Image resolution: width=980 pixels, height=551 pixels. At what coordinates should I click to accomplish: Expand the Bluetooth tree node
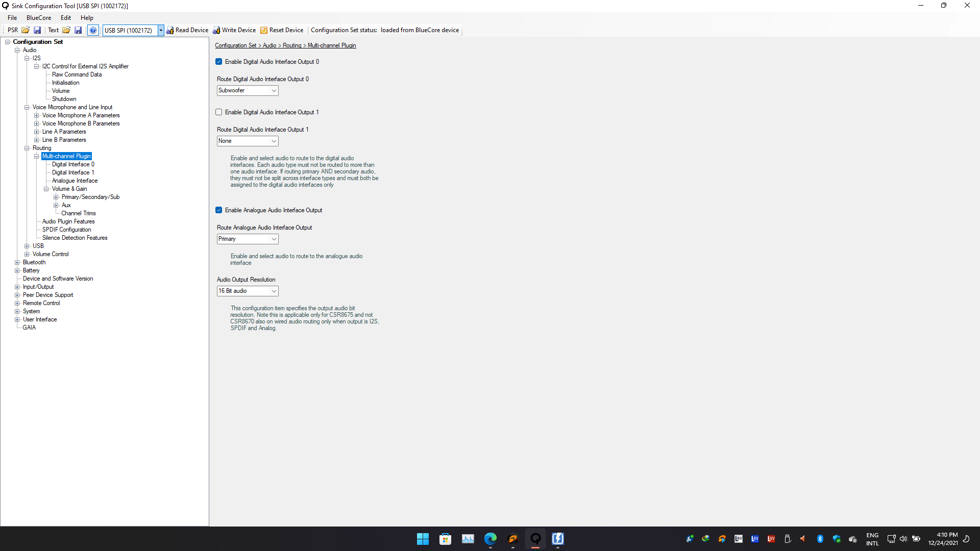[x=17, y=262]
